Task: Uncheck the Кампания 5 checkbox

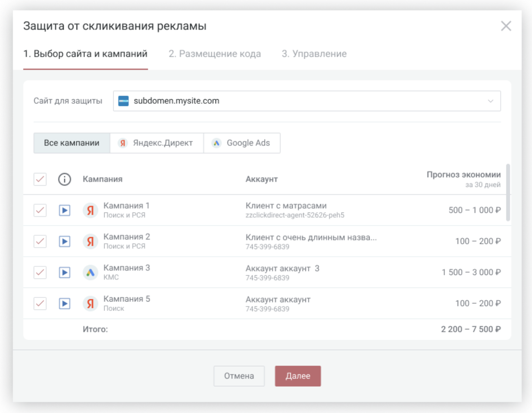Action: coord(40,304)
